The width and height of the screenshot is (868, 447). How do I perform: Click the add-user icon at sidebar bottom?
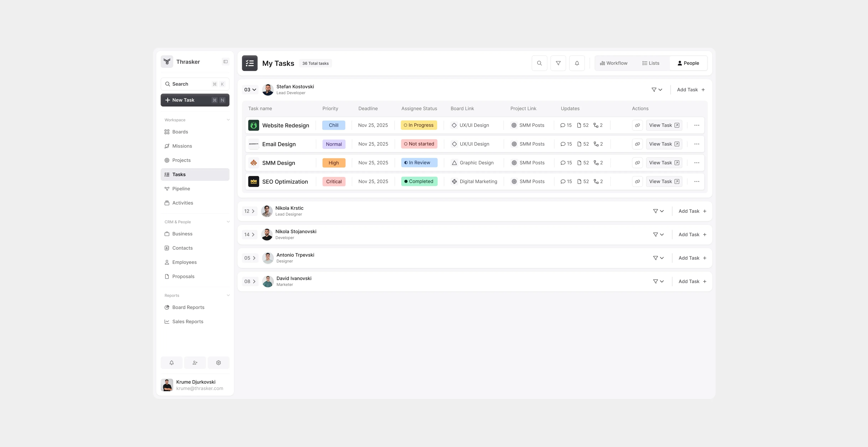coord(195,362)
